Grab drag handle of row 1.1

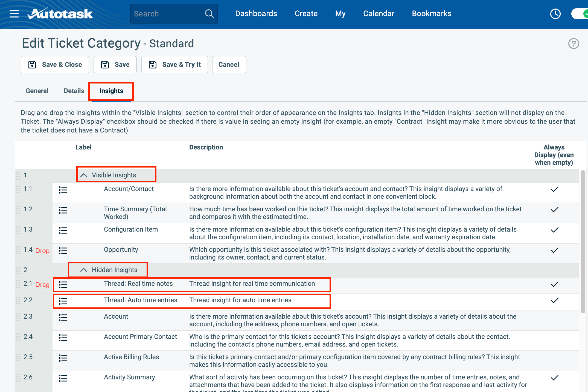[18, 189]
